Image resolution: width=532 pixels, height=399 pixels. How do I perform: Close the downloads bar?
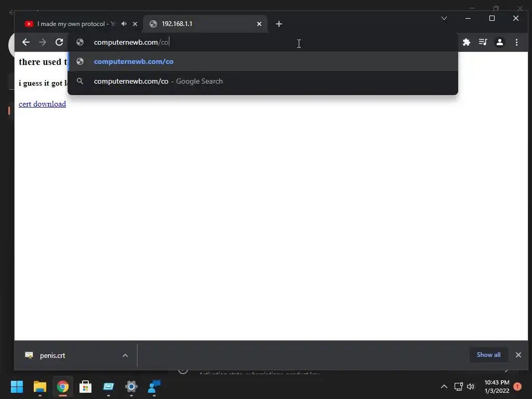[x=518, y=354]
